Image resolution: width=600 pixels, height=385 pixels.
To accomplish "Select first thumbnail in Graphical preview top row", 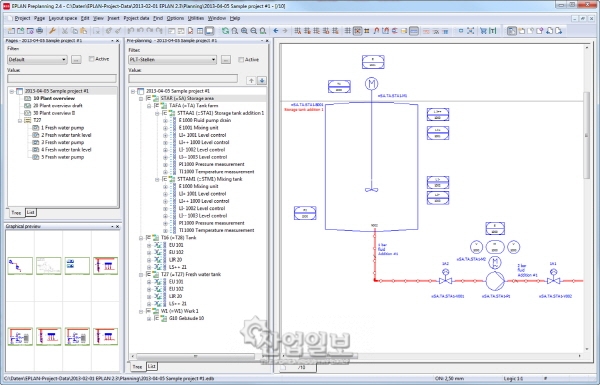I will click(x=20, y=266).
